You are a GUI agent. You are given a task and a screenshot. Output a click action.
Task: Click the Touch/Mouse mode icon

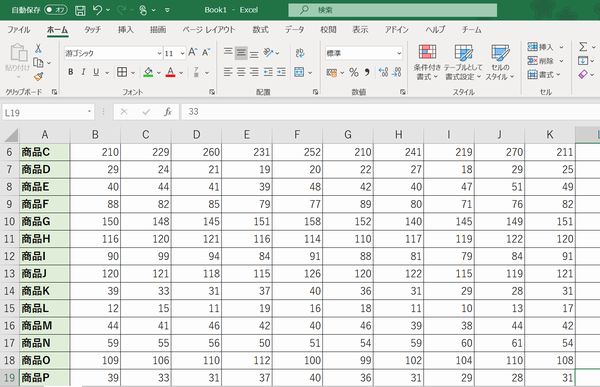[143, 10]
